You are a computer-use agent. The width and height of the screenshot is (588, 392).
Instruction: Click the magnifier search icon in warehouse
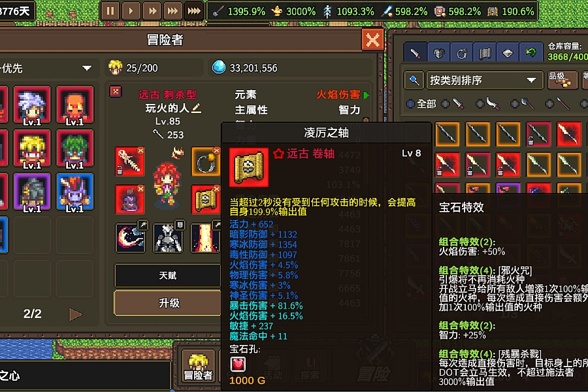(414, 80)
